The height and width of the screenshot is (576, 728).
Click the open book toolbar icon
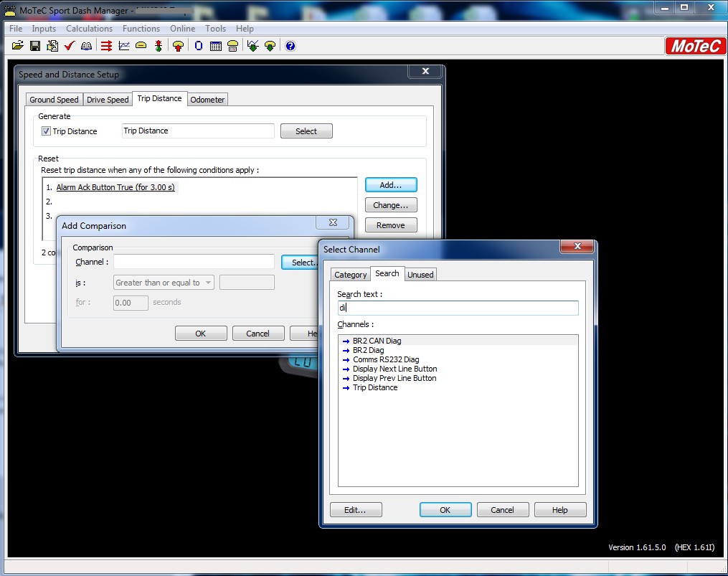click(86, 45)
